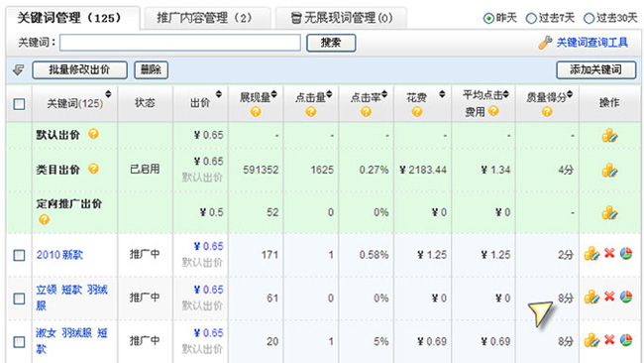Screen dimensions: 644x363
Task: Click the arrow icon left of 批量修改出价
Action: (19, 69)
